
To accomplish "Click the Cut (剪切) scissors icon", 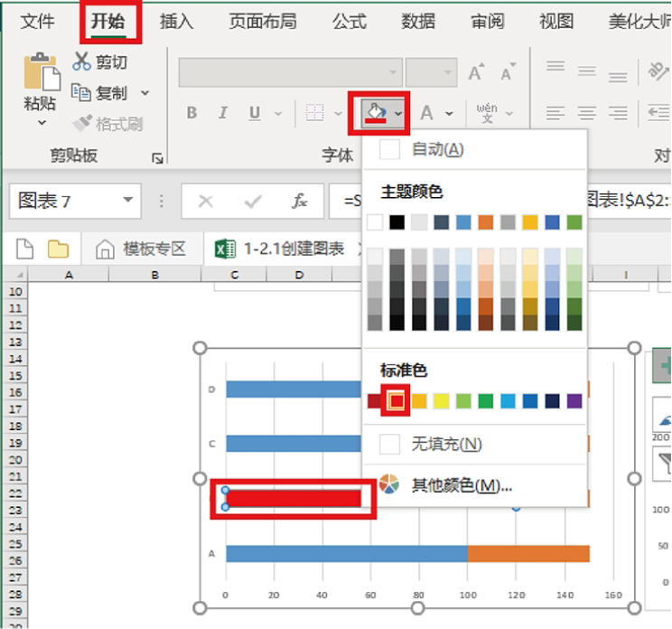I will (82, 61).
